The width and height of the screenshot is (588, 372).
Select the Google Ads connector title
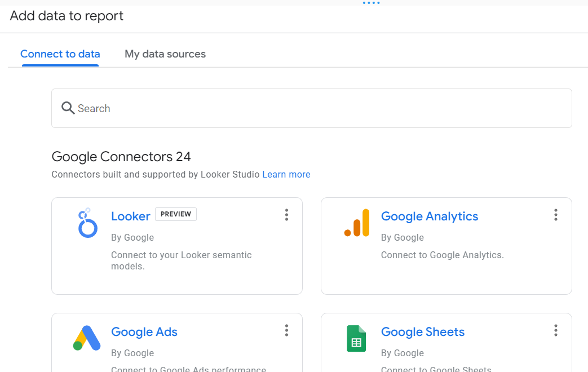pos(144,332)
